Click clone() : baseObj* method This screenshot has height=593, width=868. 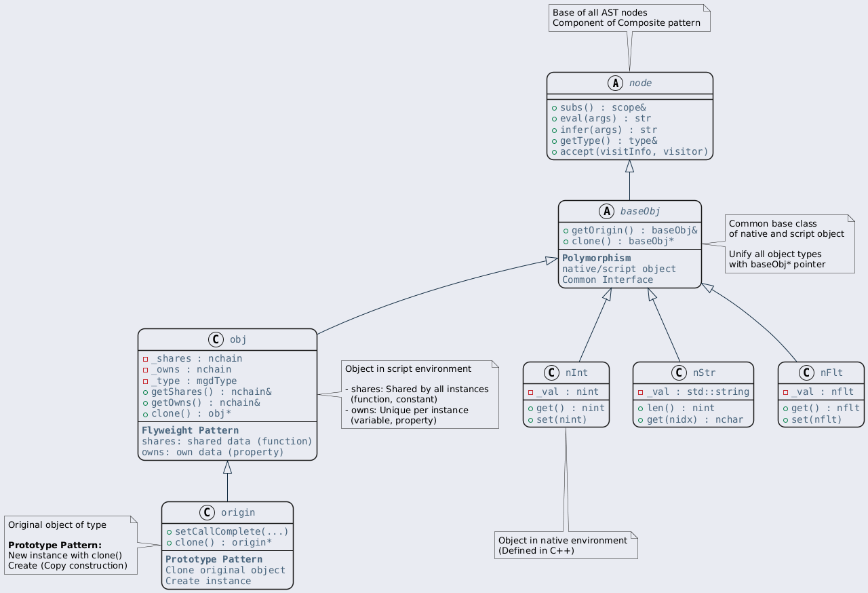coord(624,241)
